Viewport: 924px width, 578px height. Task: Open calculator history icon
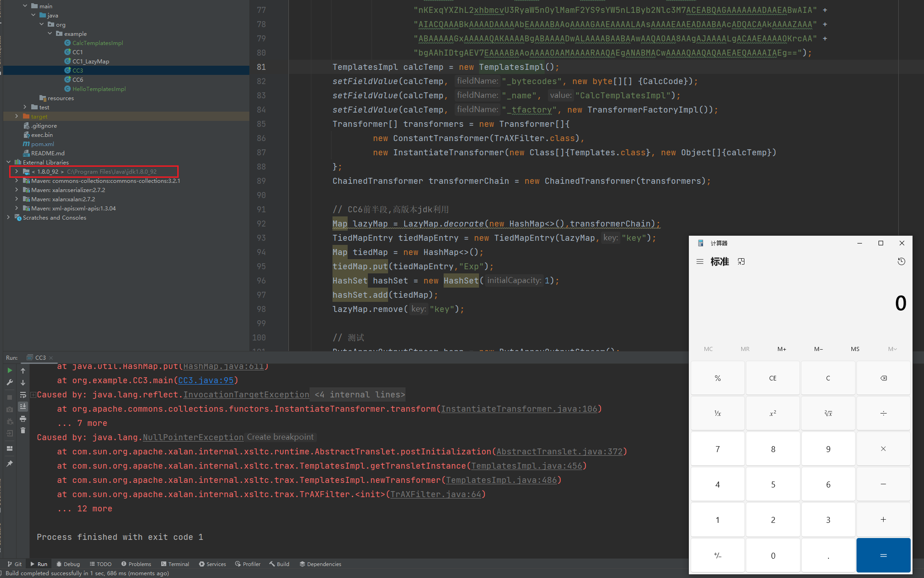click(x=901, y=261)
